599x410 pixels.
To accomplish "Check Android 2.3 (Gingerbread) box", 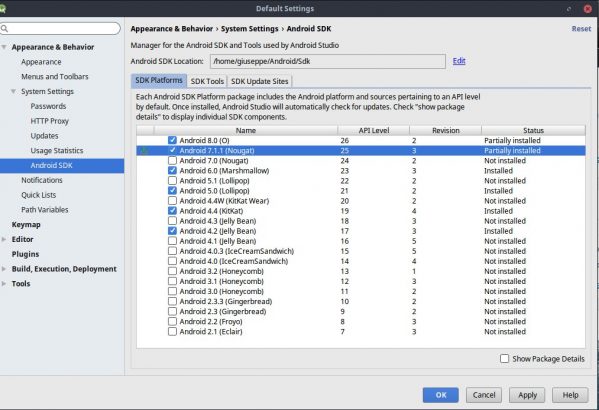I will point(172,311).
